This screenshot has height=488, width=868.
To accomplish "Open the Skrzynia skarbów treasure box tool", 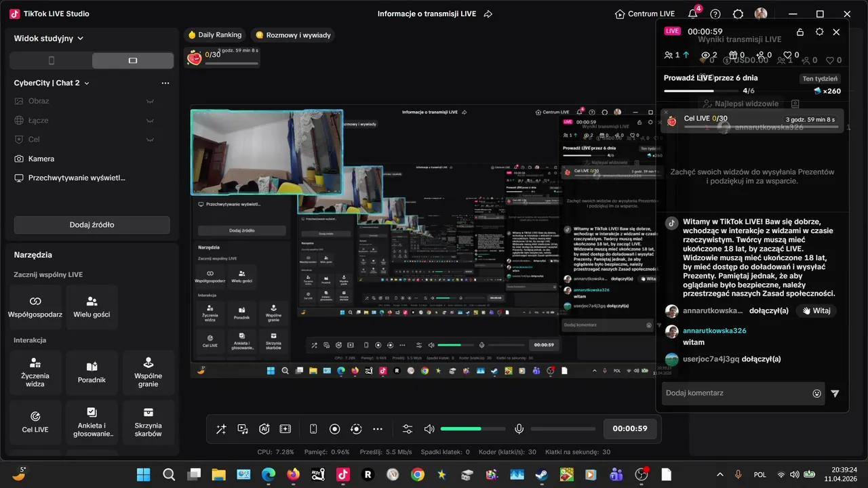I will [x=149, y=422].
